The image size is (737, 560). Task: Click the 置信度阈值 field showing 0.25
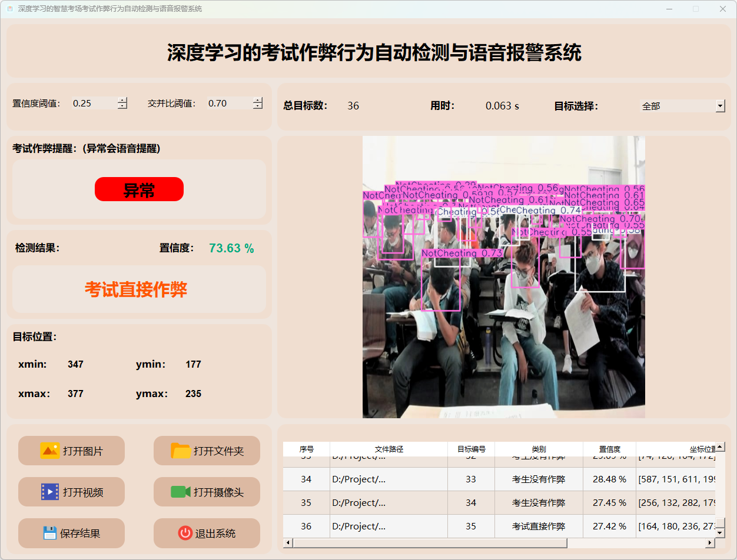(94, 103)
